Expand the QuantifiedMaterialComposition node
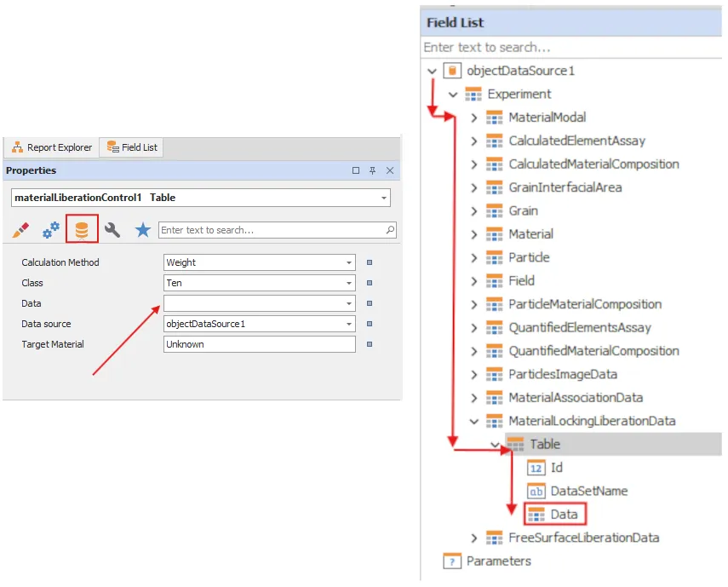This screenshot has height=587, width=728. point(474,351)
